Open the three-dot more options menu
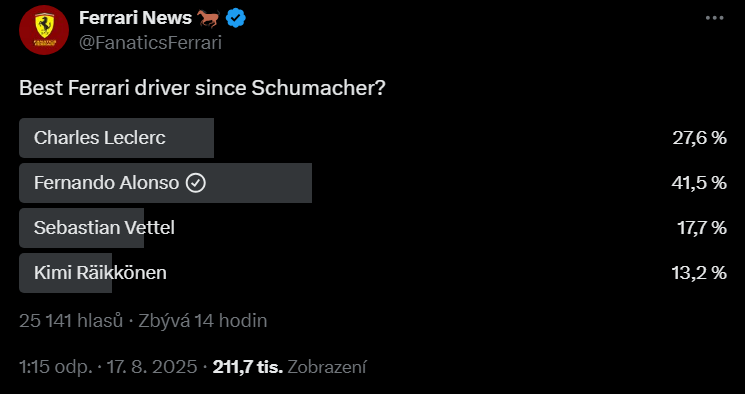The image size is (745, 394). 714,19
